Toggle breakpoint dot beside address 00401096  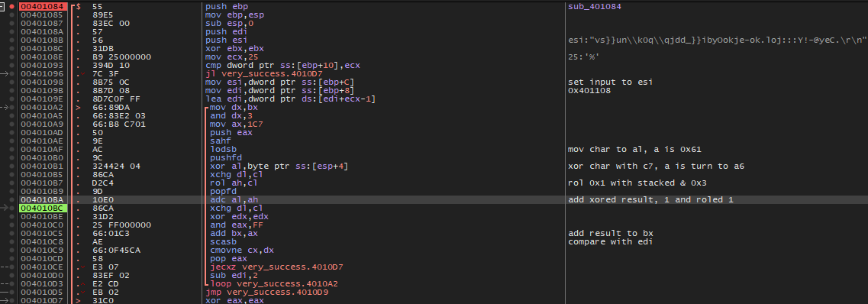click(x=12, y=73)
